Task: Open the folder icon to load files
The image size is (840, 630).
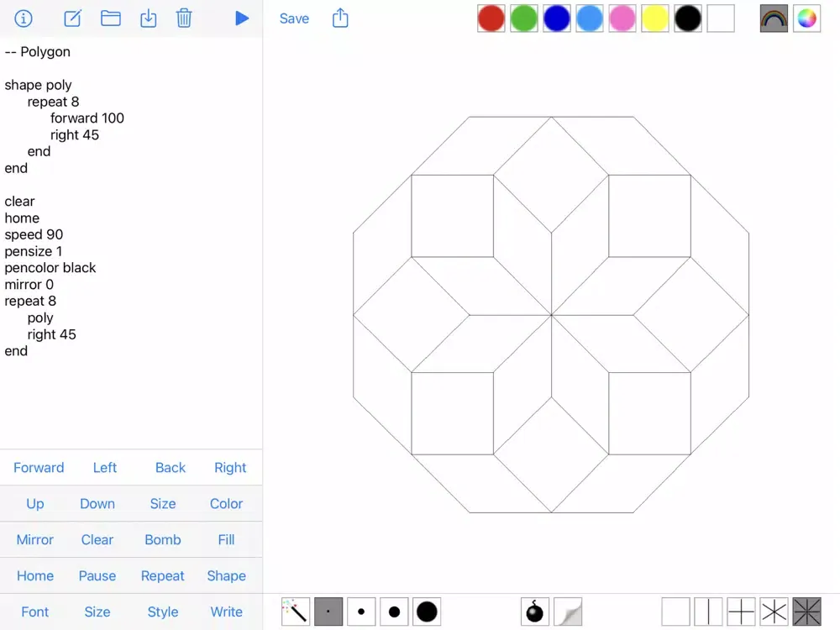Action: pyautogui.click(x=111, y=18)
